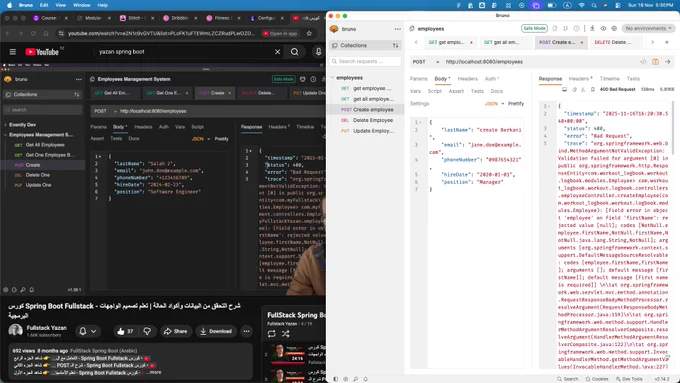The image size is (680, 383).
Task: Click the Bruno dog logo in sidebar
Action: 334,29
